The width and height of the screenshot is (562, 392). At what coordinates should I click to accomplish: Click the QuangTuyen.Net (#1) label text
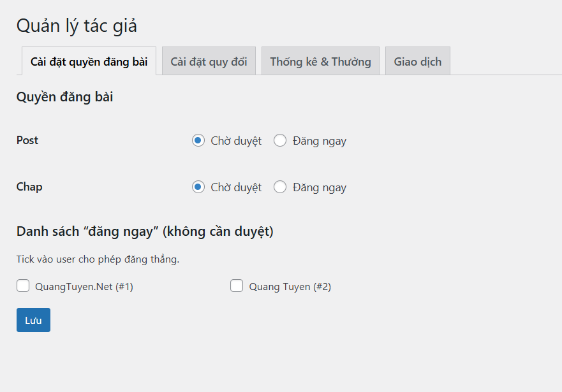pos(84,287)
